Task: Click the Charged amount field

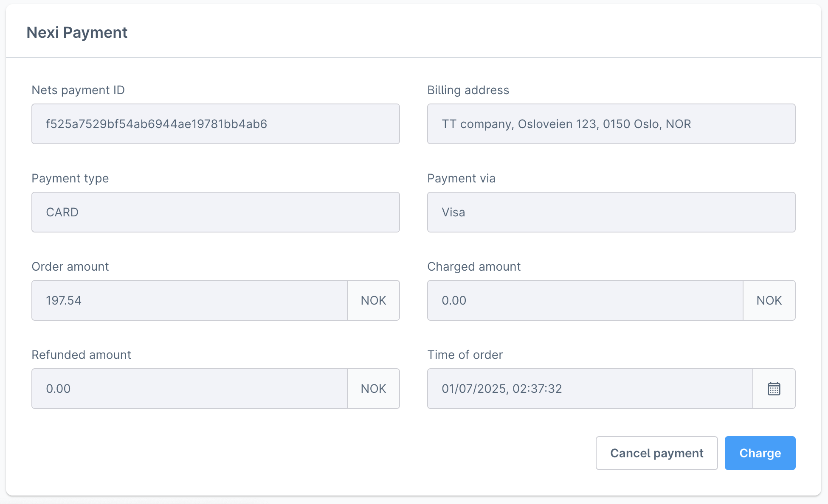Action: tap(585, 300)
